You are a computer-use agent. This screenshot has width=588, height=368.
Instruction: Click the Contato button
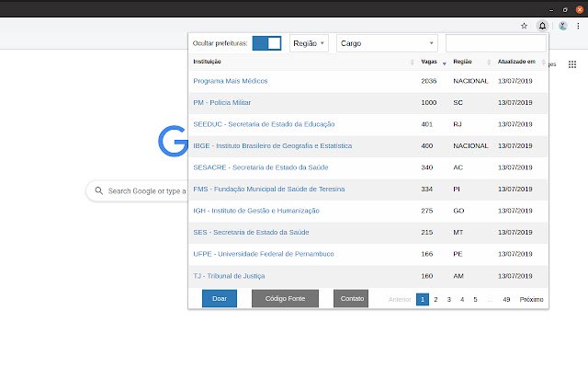point(351,298)
